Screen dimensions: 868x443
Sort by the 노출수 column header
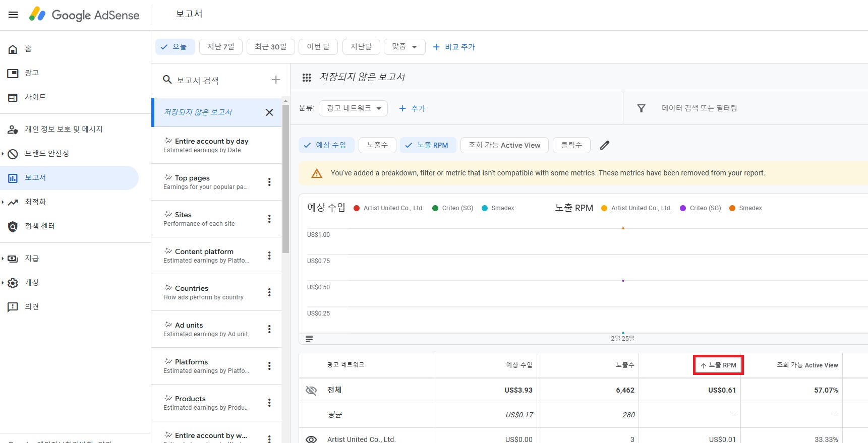tap(625, 365)
